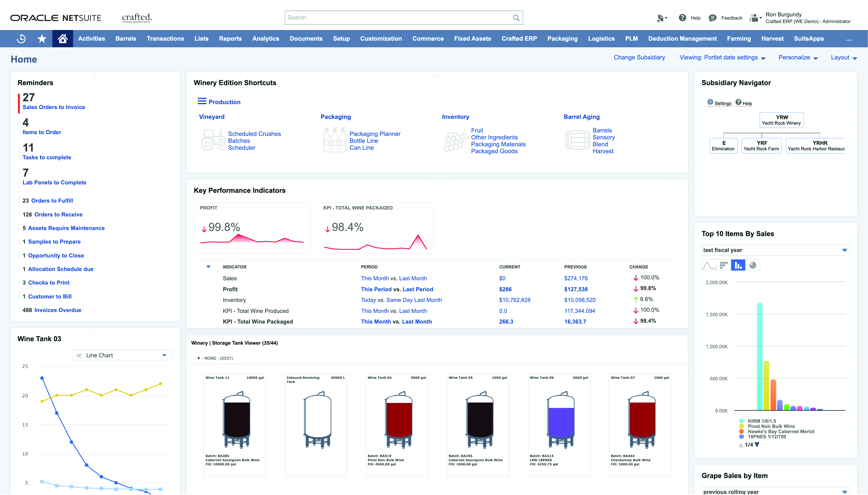Collapse the NONE (20/21) tank group
Screen dimensions: 868x495
[199, 358]
